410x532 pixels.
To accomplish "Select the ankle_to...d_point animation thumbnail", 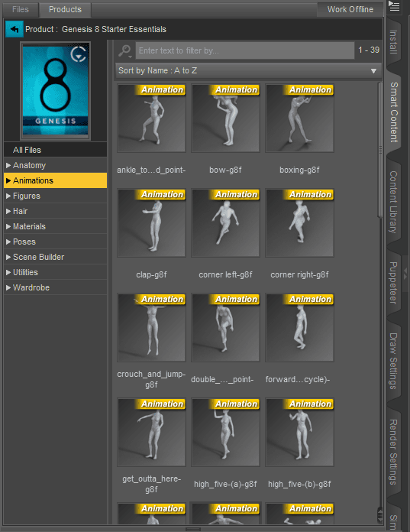I will pos(151,118).
